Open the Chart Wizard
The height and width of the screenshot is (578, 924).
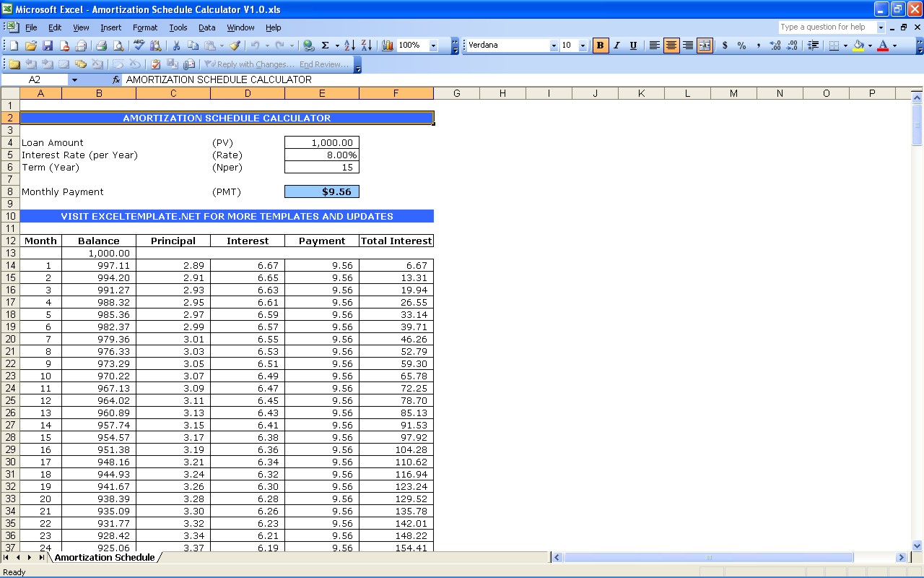[388, 46]
